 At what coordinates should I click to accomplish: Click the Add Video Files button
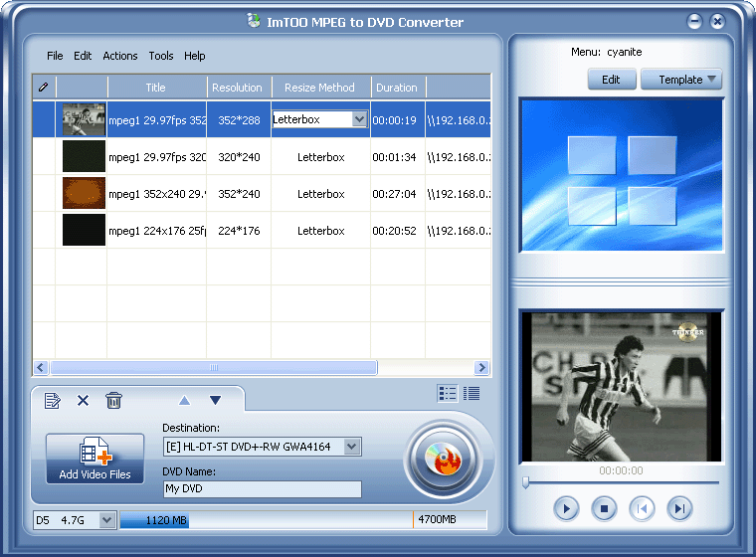pos(94,459)
